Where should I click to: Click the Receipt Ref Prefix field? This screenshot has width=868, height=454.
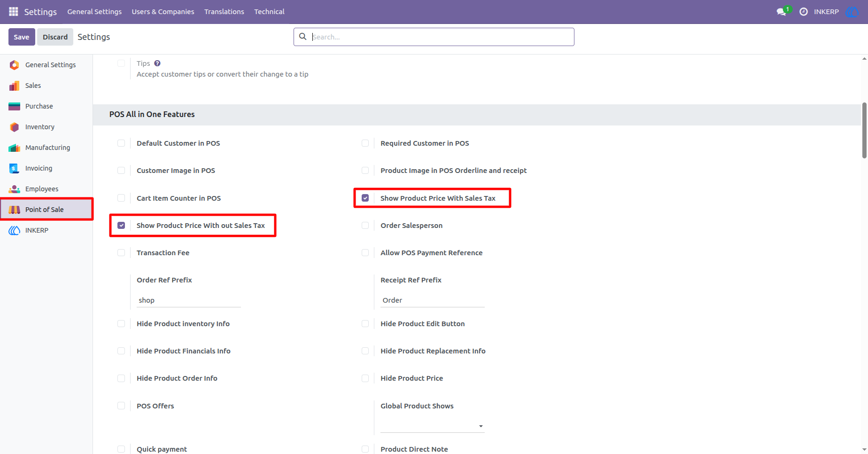click(432, 300)
